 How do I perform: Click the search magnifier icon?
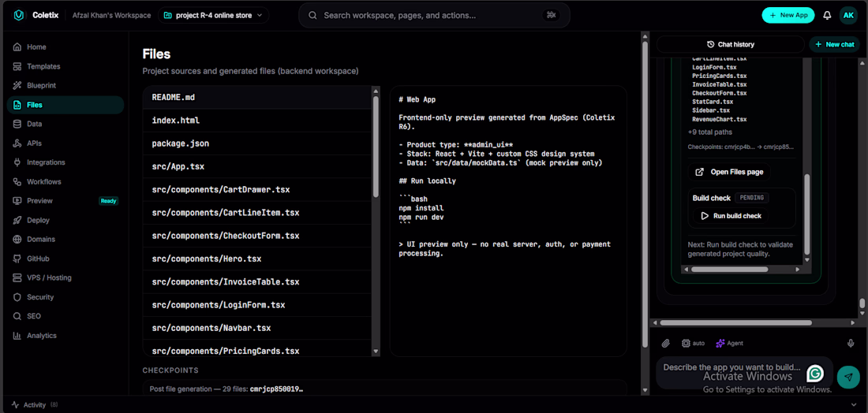coord(312,16)
